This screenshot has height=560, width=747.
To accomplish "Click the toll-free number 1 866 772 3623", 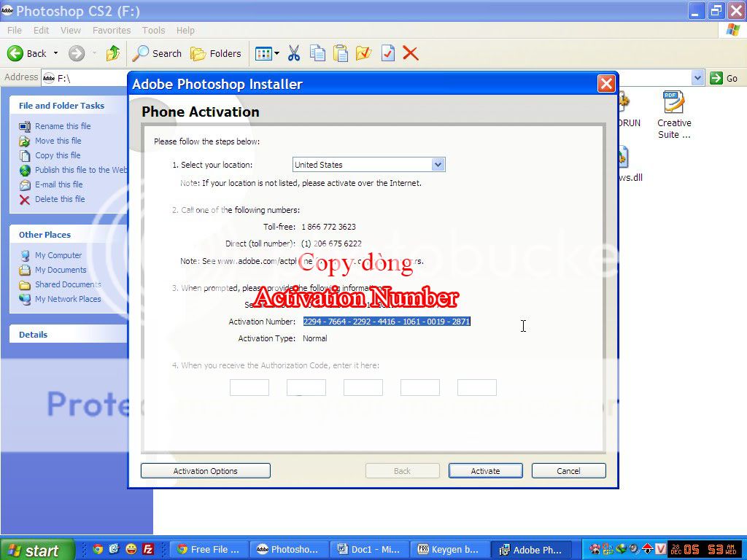I will pyautogui.click(x=329, y=227).
